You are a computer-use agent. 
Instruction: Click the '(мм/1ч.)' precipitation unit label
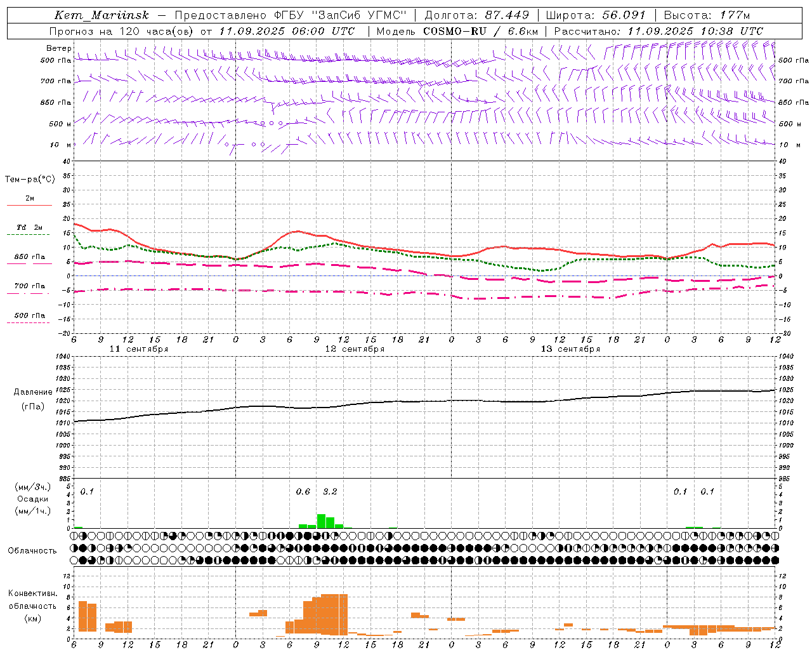pos(33,511)
